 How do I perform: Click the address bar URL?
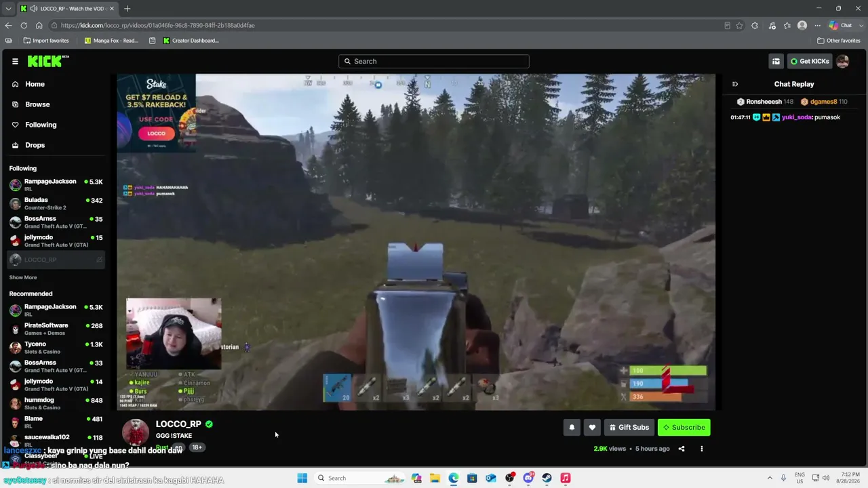157,25
